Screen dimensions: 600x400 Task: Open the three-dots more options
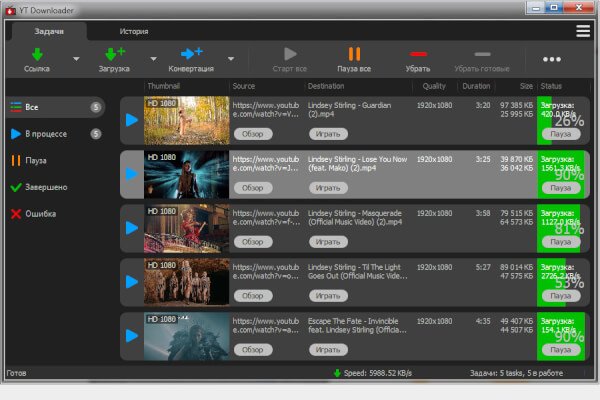[x=552, y=59]
